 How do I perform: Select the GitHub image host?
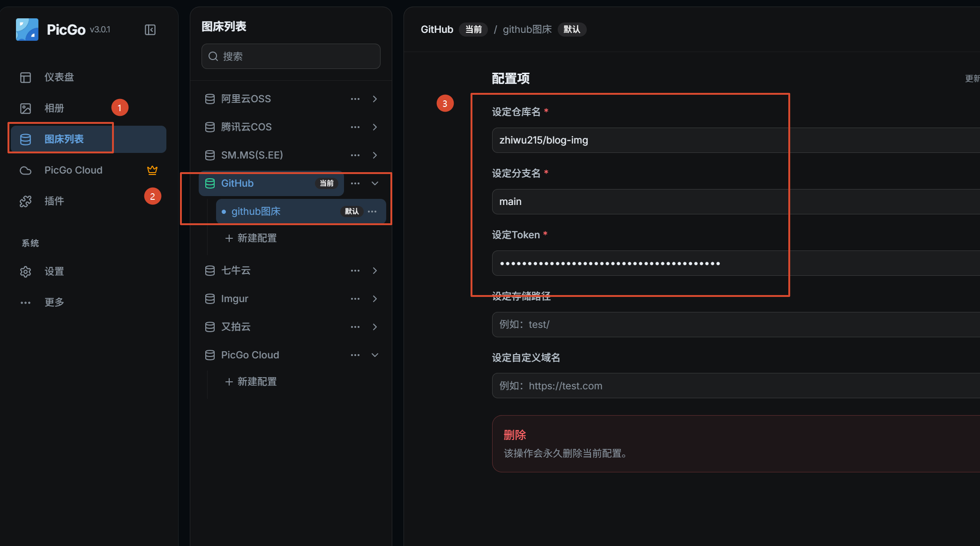pyautogui.click(x=271, y=183)
